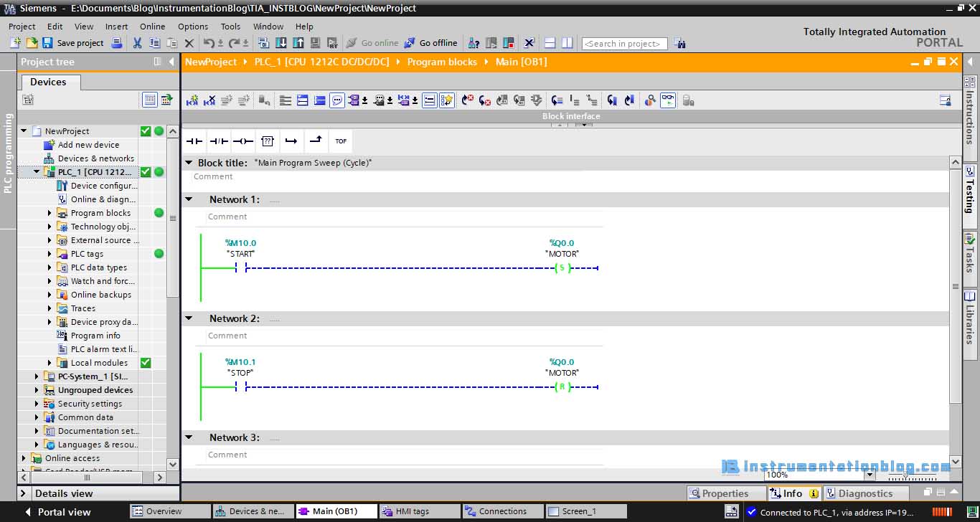The width and height of the screenshot is (980, 522).
Task: Toggle monitoring on/off glasses icon
Action: pos(668,100)
